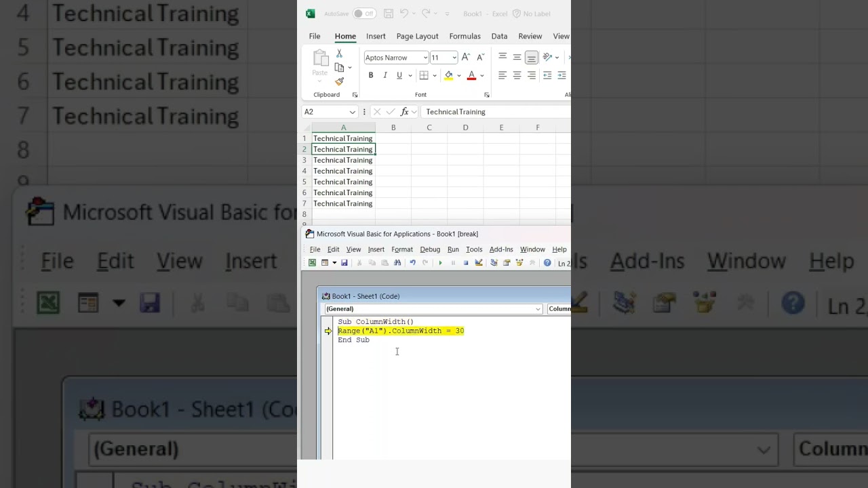Click the Decrease Font Size icon
Screen dimensions: 868x488
click(480, 58)
